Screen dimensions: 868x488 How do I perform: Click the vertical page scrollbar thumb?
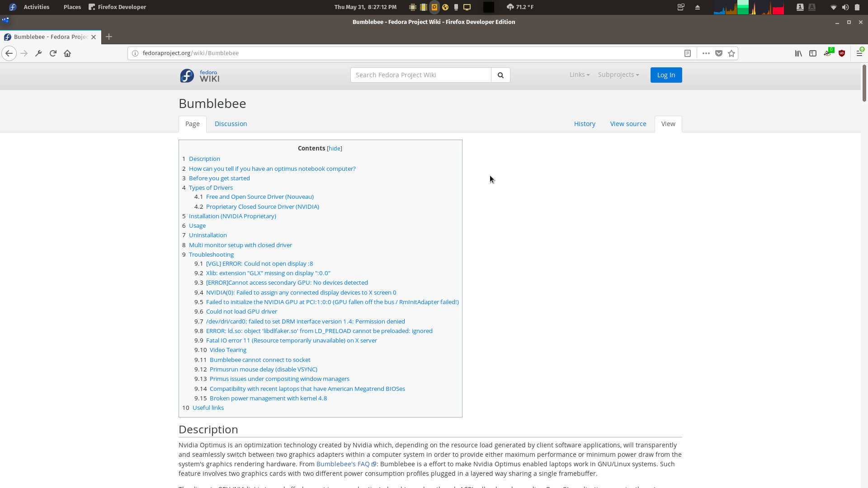pyautogui.click(x=864, y=84)
